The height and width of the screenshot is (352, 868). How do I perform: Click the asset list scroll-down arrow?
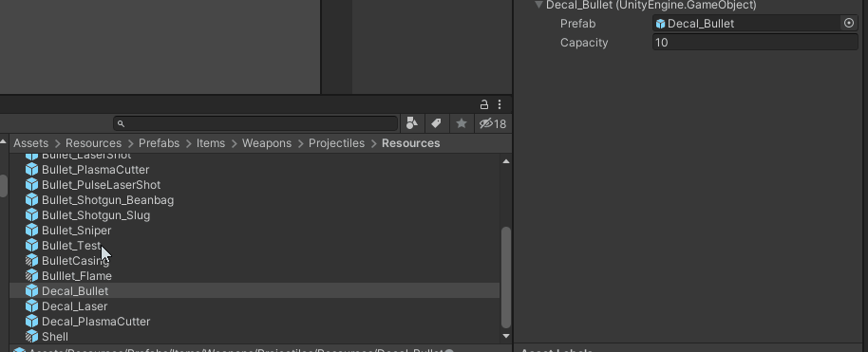506,336
